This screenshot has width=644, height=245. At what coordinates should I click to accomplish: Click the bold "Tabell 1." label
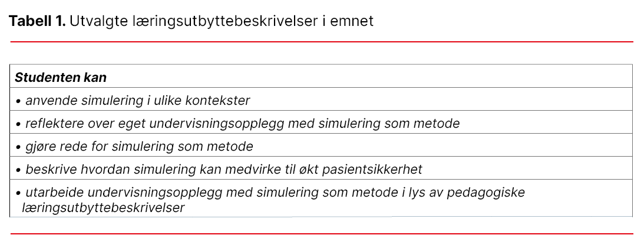pyautogui.click(x=37, y=21)
